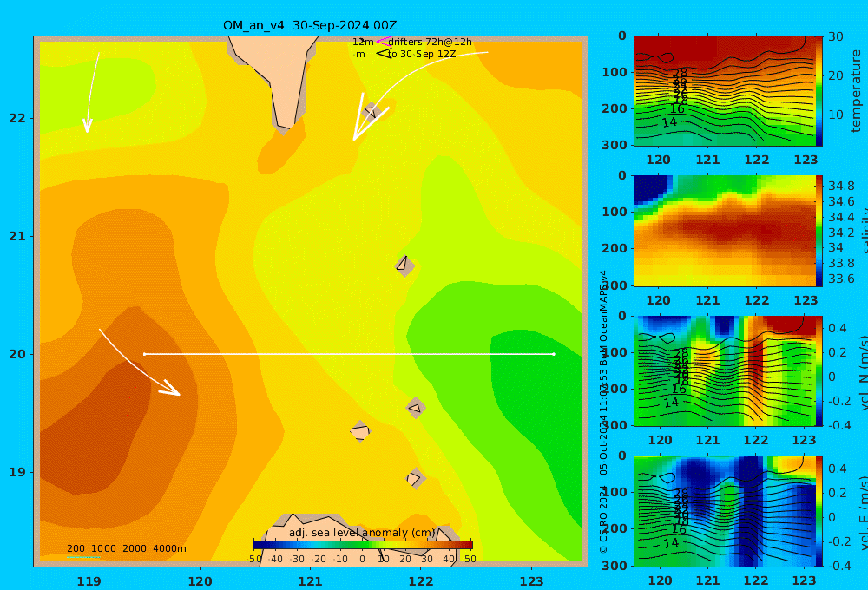
Task: Click the main map latitude tick '20'
Action: coord(17,354)
